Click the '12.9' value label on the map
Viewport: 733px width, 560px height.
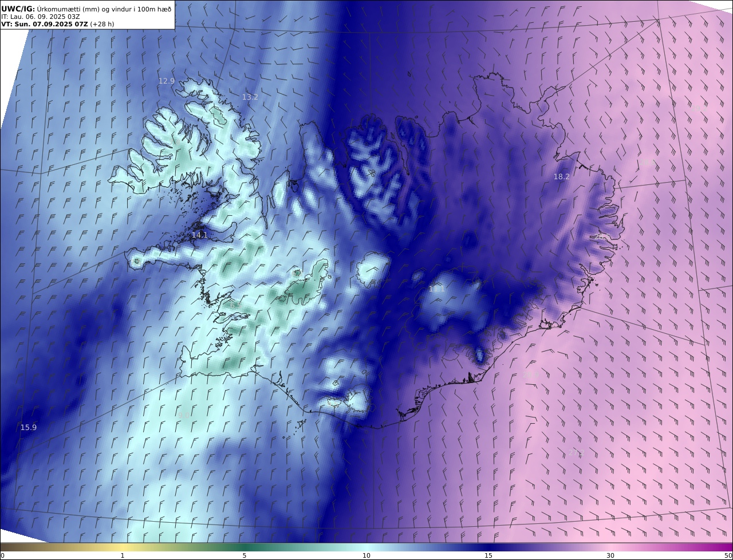pyautogui.click(x=167, y=81)
